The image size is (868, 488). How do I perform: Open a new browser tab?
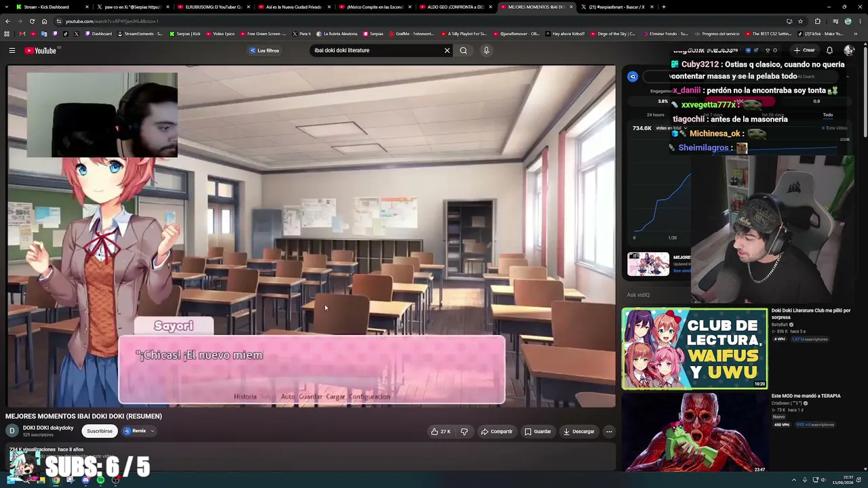pyautogui.click(x=663, y=7)
